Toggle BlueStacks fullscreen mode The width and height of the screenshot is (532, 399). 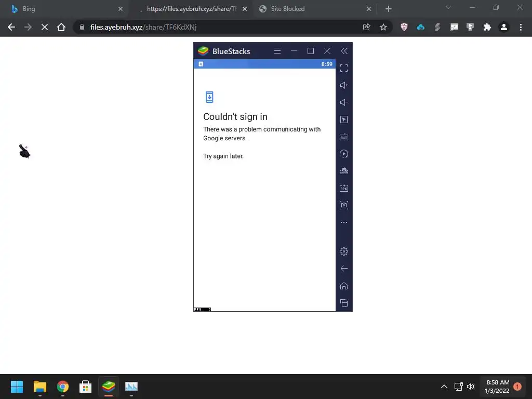[x=344, y=68]
